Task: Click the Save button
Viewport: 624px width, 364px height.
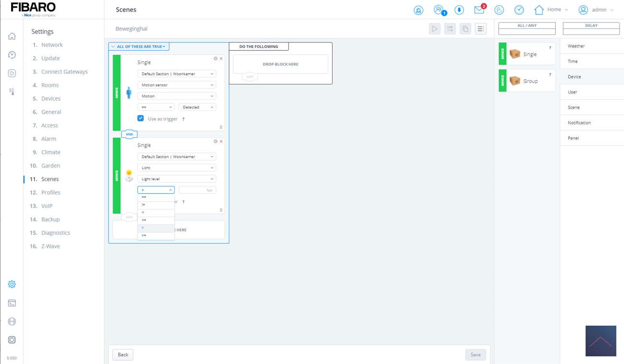Action: pyautogui.click(x=475, y=354)
